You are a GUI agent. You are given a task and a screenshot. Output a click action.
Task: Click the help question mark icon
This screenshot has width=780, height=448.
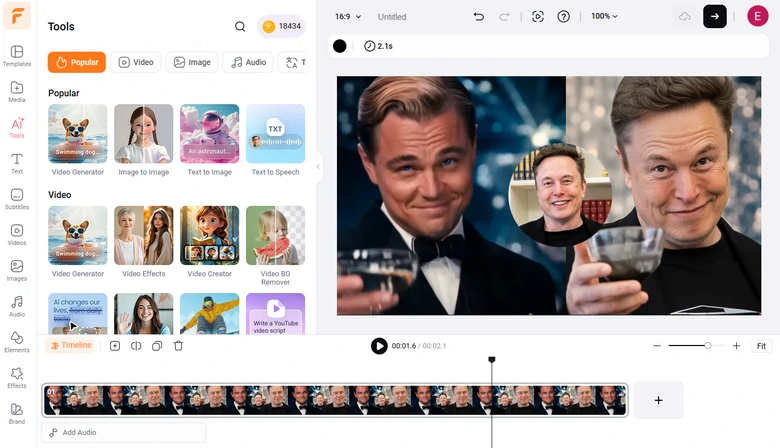tap(564, 17)
